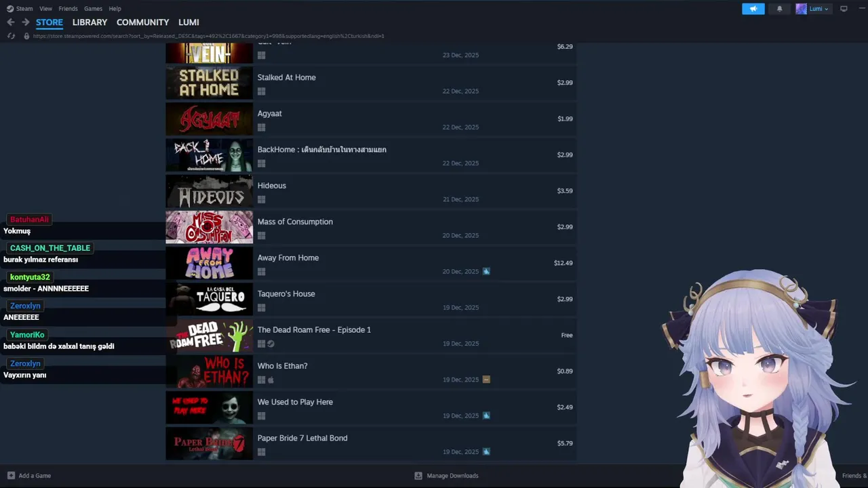This screenshot has width=868, height=488.
Task: Go back with the left arrow button
Action: (x=11, y=22)
